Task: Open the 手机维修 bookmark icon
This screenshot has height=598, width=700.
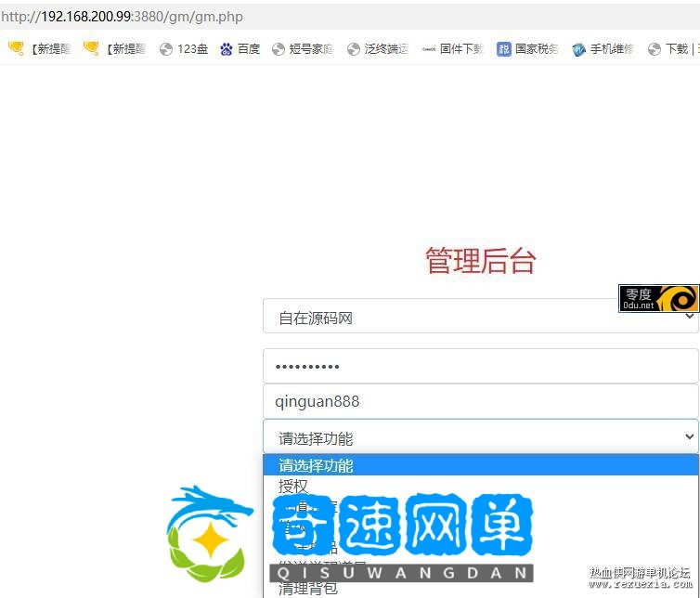Action: [579, 49]
